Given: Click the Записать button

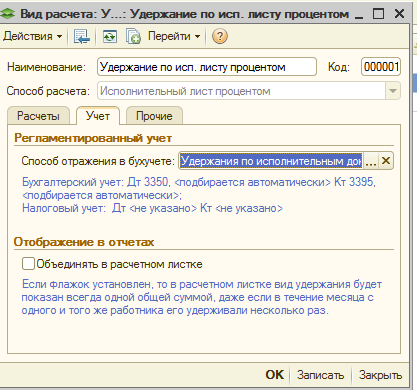Looking at the screenshot, I should (x=320, y=375).
